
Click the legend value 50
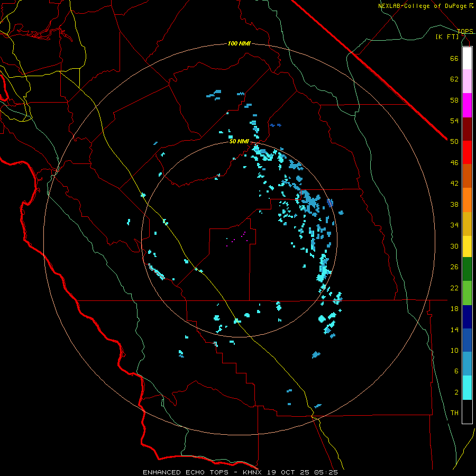click(454, 142)
